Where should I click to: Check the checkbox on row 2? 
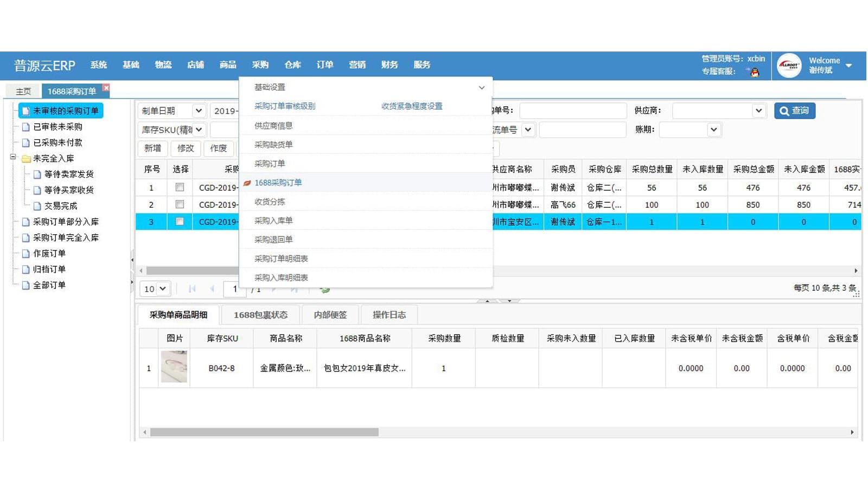point(180,204)
